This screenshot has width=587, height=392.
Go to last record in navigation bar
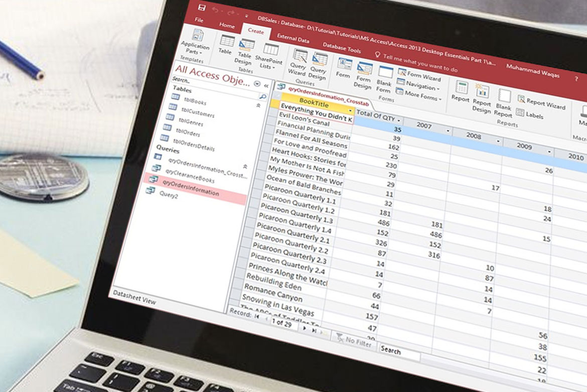pos(314,331)
